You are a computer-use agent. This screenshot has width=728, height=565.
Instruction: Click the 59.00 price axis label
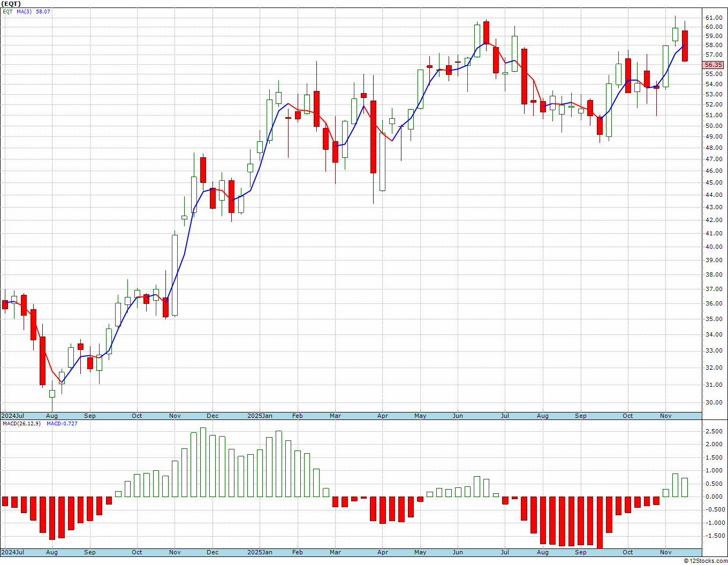pos(714,36)
